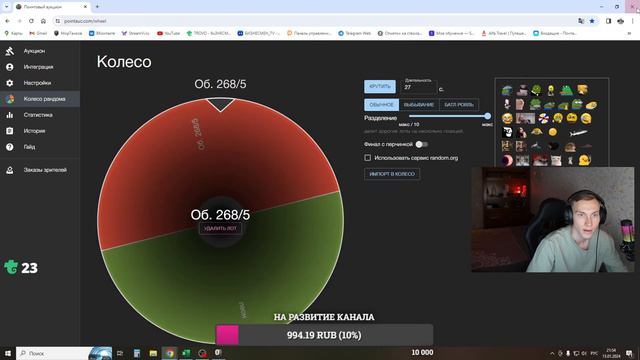Pick the red crescent moon emote
The height and width of the screenshot is (360, 640).
[507, 160]
